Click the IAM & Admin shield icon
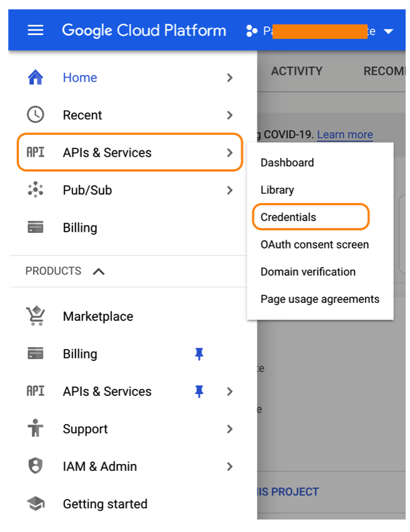Image resolution: width=410 pixels, height=532 pixels. (x=36, y=466)
